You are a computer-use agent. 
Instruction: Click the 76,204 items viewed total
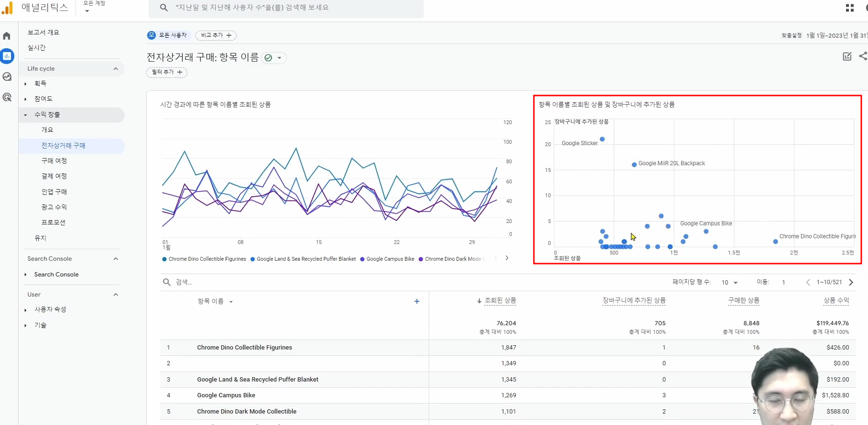tap(506, 323)
